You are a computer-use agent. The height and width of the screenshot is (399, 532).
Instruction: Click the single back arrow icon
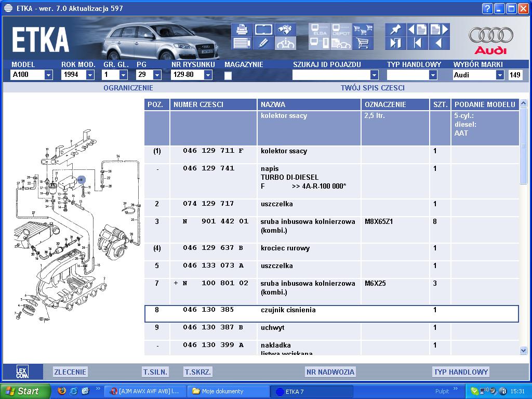coord(440,43)
